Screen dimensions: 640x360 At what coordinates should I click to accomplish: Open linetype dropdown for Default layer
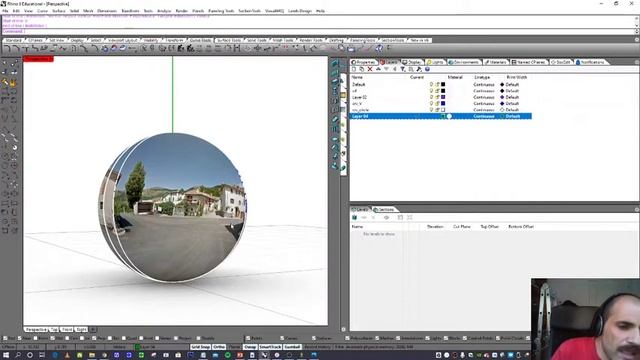pyautogui.click(x=484, y=84)
